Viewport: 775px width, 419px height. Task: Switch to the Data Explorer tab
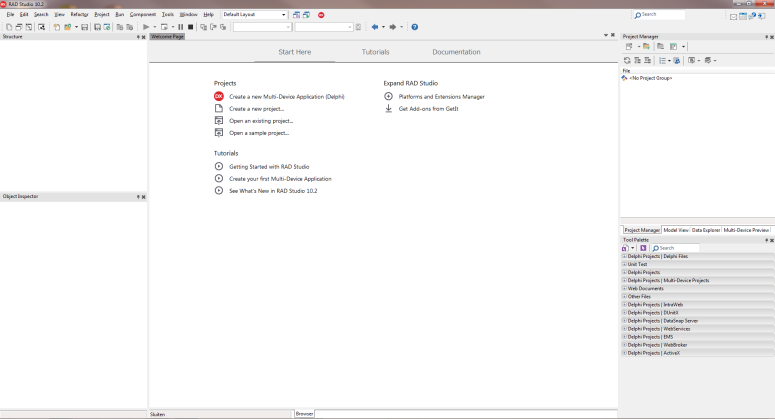coord(706,230)
